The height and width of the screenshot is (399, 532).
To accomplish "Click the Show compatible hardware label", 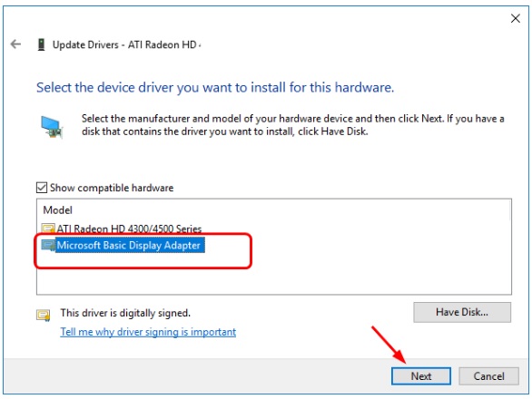I will (112, 188).
